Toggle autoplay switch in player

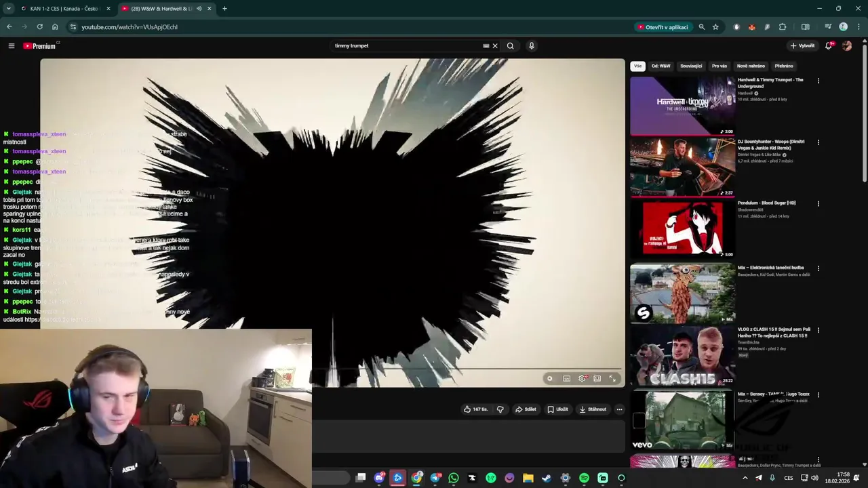[550, 379]
